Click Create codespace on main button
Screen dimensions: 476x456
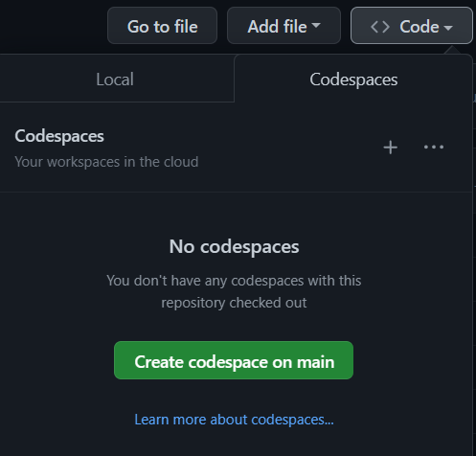(234, 360)
